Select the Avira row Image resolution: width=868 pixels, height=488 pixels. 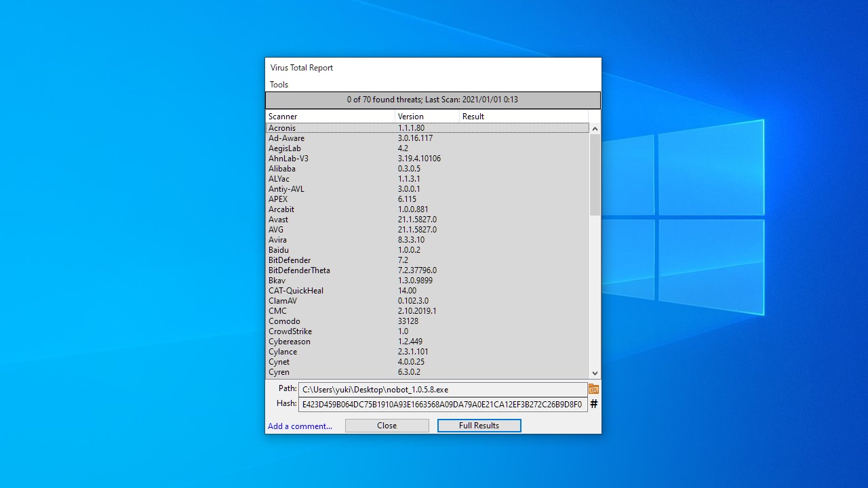pyautogui.click(x=427, y=240)
